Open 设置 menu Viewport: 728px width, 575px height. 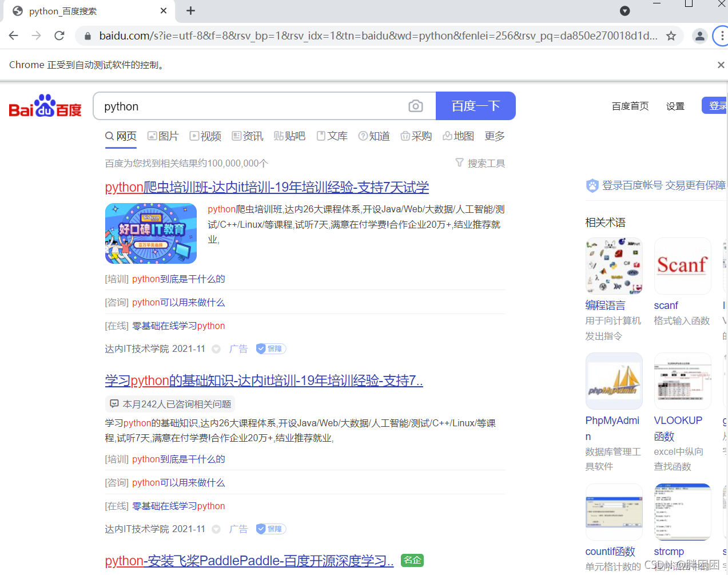coord(675,106)
